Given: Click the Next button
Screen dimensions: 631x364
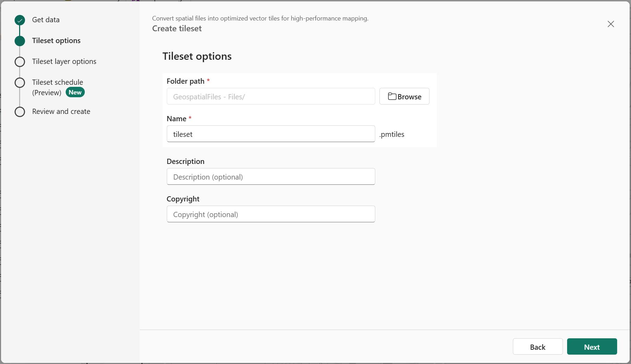Looking at the screenshot, I should coord(592,347).
